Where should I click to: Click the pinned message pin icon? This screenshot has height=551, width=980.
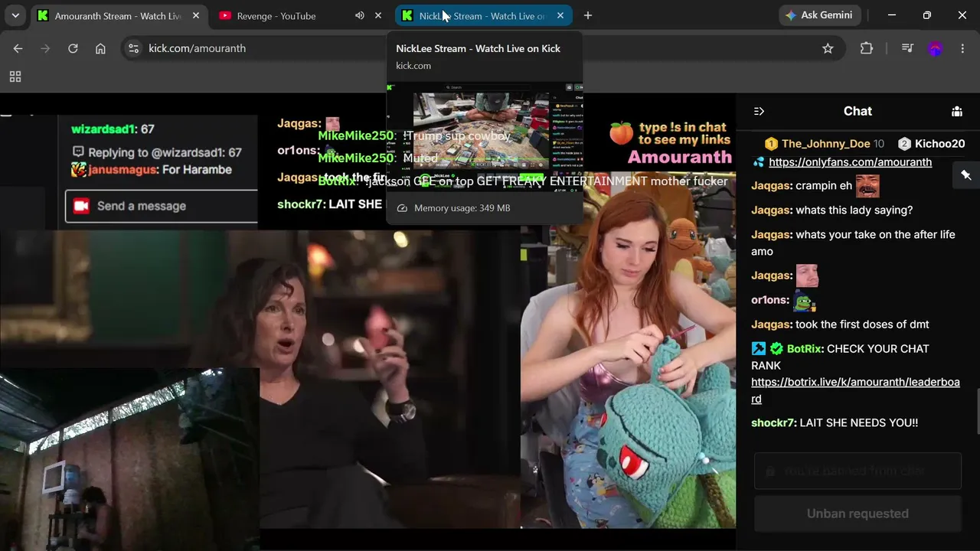pyautogui.click(x=966, y=175)
